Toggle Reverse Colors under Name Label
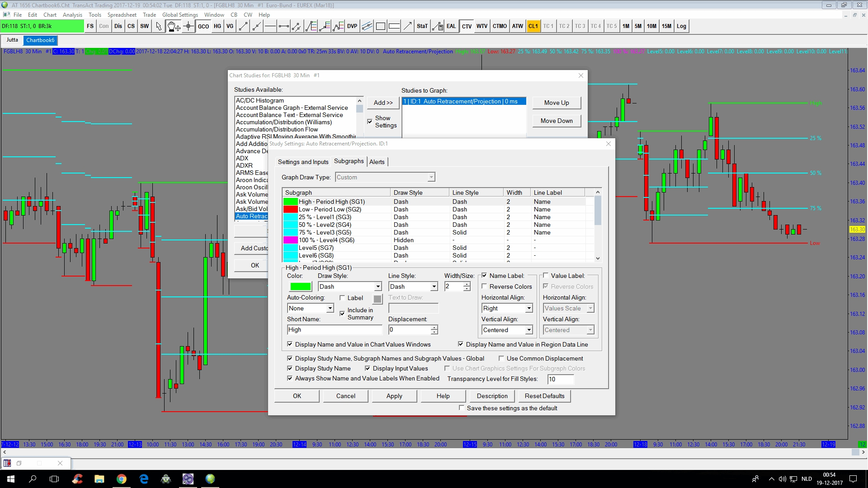 484,286
